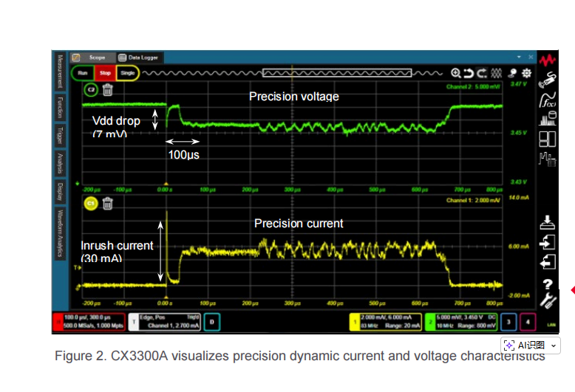Toggle the yellow C1 channel badge
The height and width of the screenshot is (392, 575).
91,203
